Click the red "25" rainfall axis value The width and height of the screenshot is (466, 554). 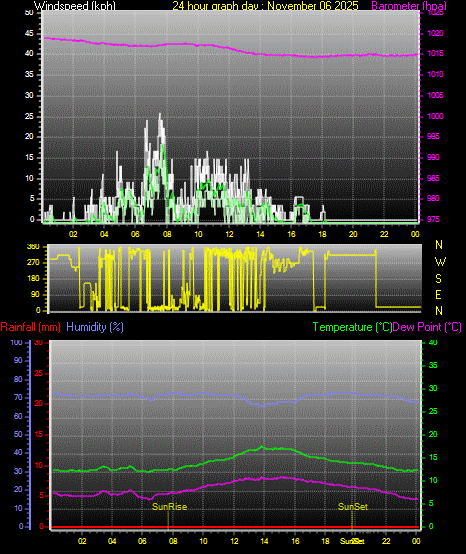pos(39,373)
